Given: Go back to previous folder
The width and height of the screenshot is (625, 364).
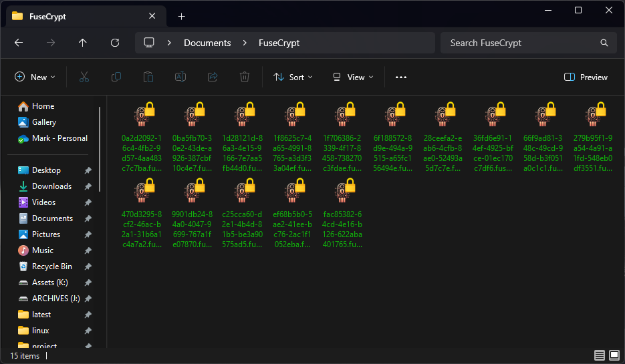Looking at the screenshot, I should tap(19, 43).
